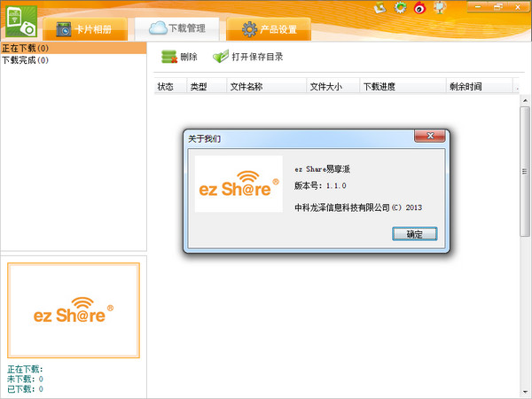Image resolution: width=532 pixels, height=399 pixels.
Task: Close the 关于我们 dialog with X
Action: click(x=430, y=136)
